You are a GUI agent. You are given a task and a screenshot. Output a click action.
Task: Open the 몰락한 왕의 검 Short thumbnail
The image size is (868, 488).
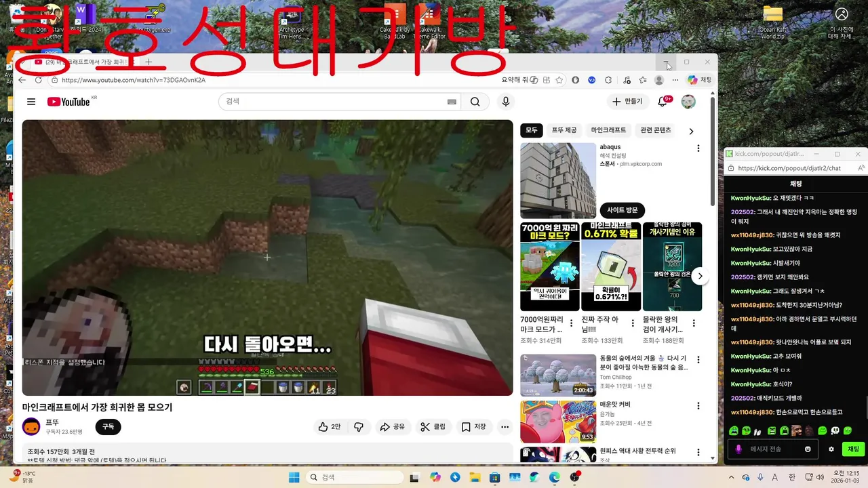[x=672, y=266]
